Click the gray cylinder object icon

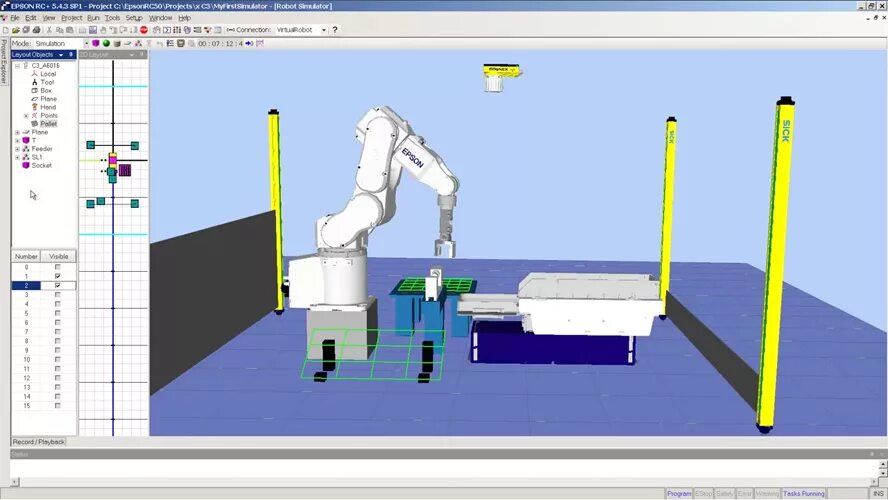click(x=117, y=44)
